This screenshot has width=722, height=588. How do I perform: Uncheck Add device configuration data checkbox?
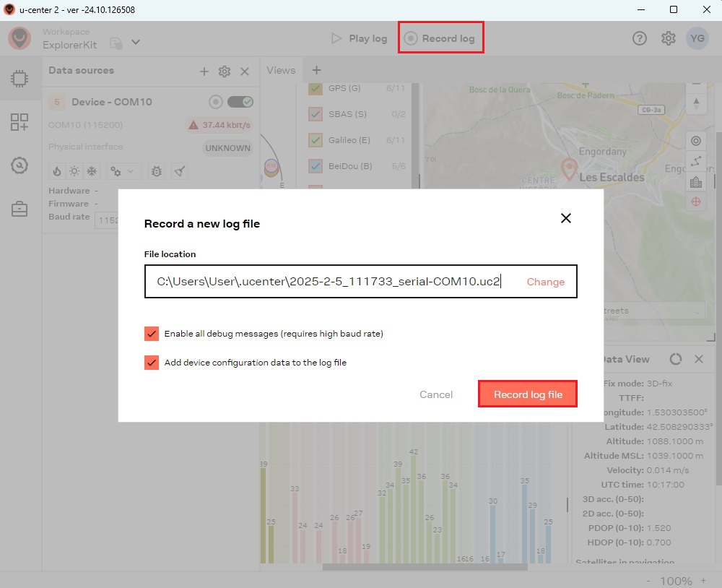(152, 363)
